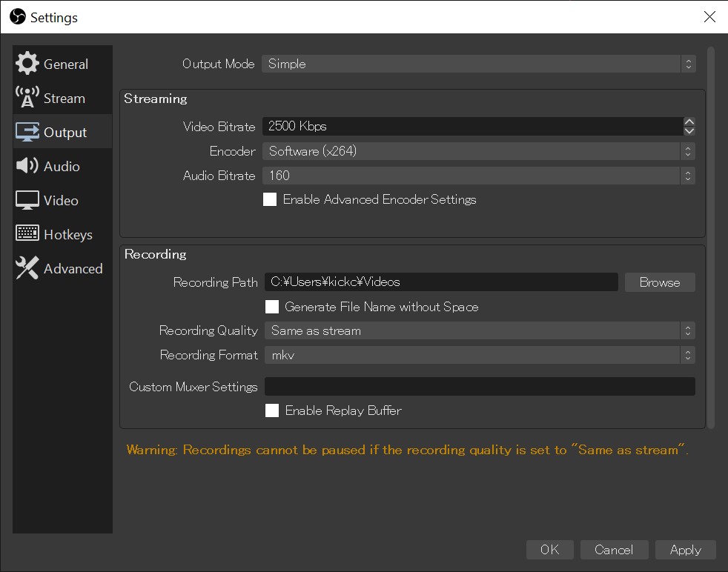
Task: Click the Custom Muxer Settings field
Action: point(480,387)
